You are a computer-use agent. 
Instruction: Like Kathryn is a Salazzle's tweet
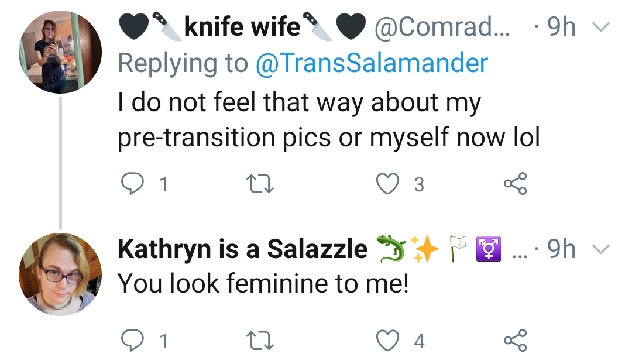388,341
